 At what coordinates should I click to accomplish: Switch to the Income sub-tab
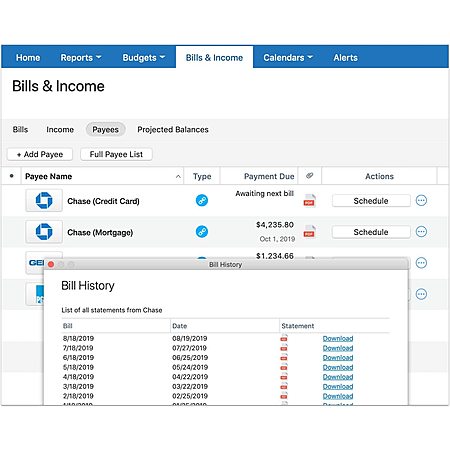click(x=60, y=129)
